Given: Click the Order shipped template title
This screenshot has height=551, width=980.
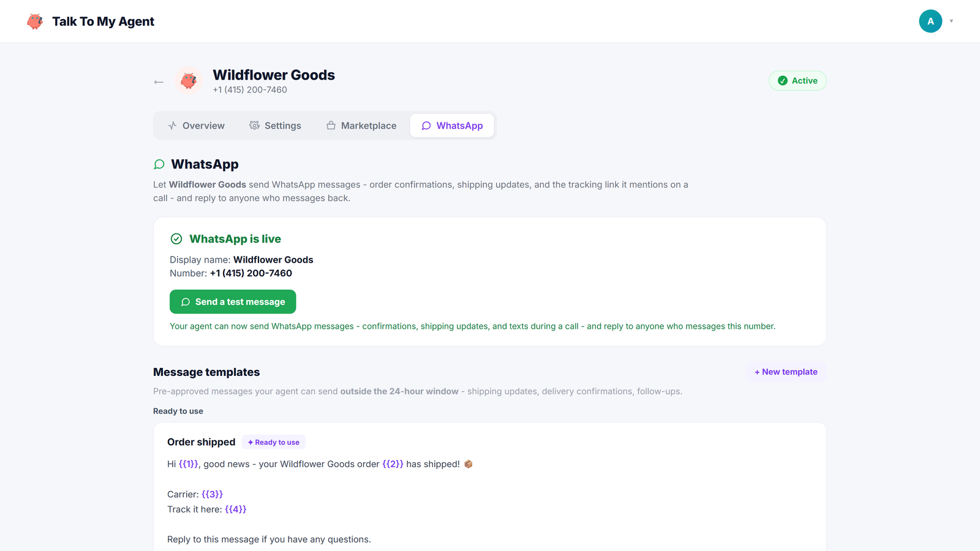Looking at the screenshot, I should pos(202,442).
